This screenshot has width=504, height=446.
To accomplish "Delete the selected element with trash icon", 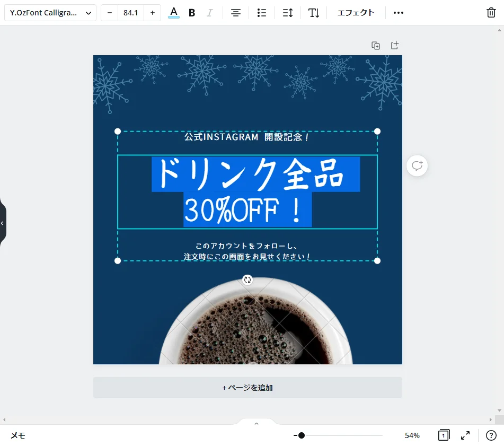I will pyautogui.click(x=491, y=13).
